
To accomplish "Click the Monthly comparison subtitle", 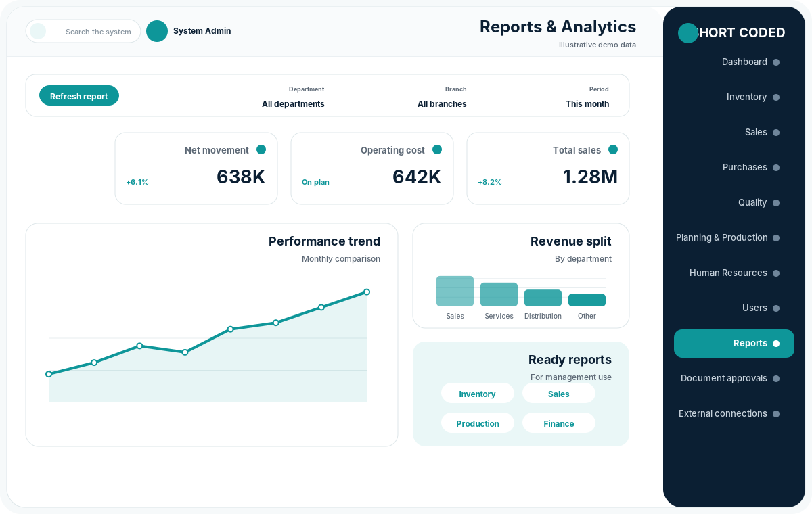I will coord(341,259).
